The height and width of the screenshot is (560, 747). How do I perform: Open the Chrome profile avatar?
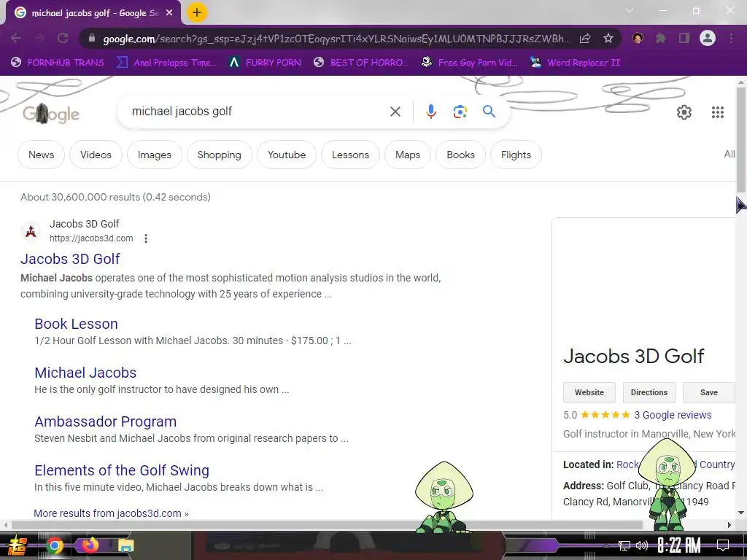[708, 38]
